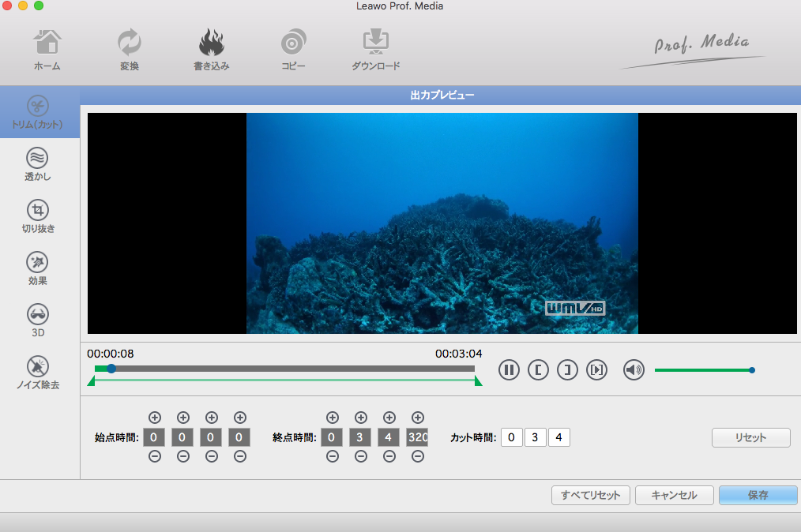Switch to the 効果 effects tab
This screenshot has height=532, width=801.
[38, 268]
